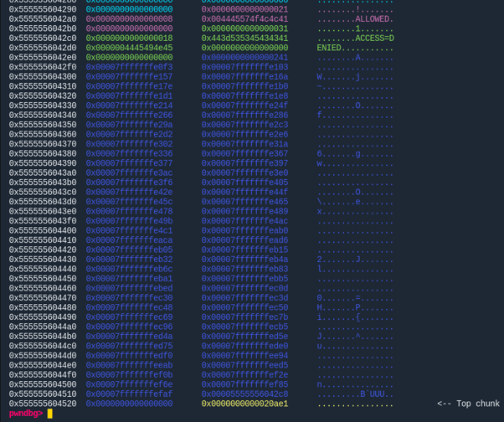The image size is (504, 422).
Task: Click address 0x5555556042e0
Action: pyautogui.click(x=43, y=58)
